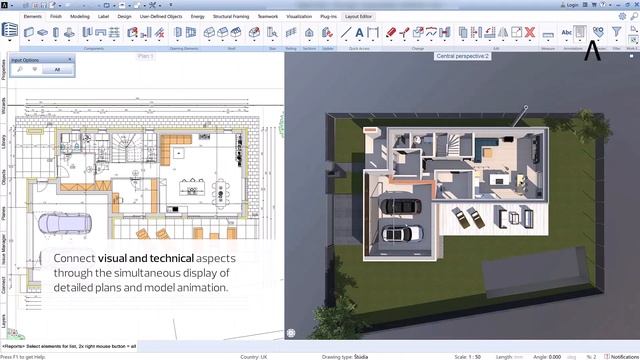
Task: Toggle the 'All' button in Input Options
Action: [x=57, y=69]
